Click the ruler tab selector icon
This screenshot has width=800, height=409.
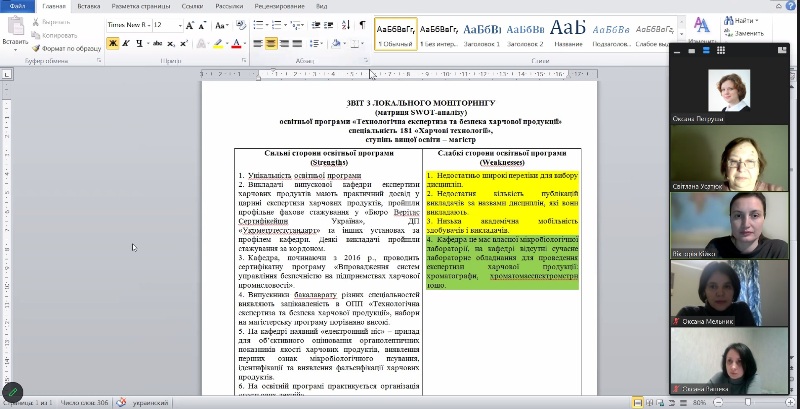[7, 75]
